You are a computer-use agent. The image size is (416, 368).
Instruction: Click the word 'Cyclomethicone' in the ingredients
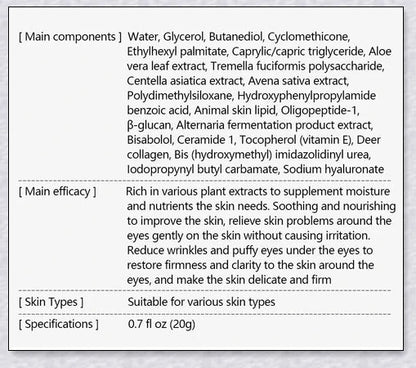308,37
